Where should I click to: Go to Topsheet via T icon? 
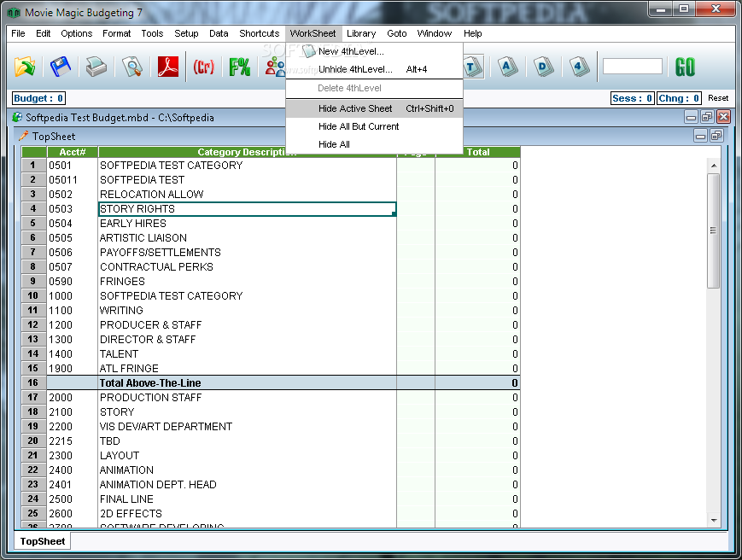click(x=473, y=67)
